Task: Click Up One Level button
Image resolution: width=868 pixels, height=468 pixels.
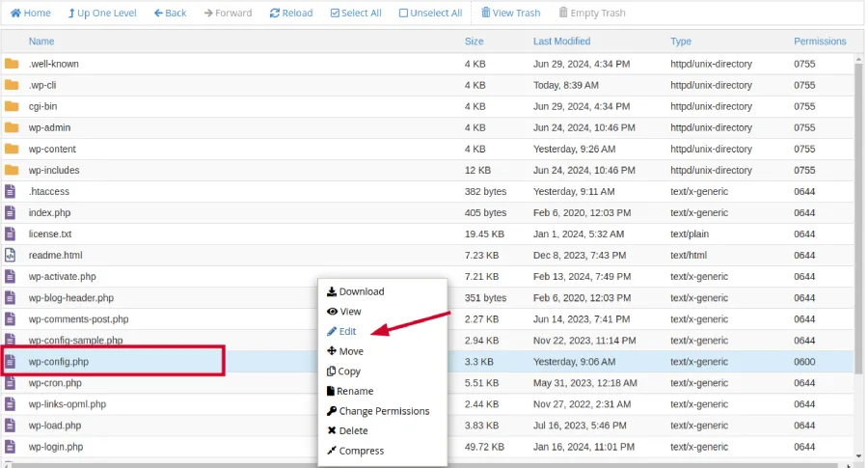Action: pos(102,13)
